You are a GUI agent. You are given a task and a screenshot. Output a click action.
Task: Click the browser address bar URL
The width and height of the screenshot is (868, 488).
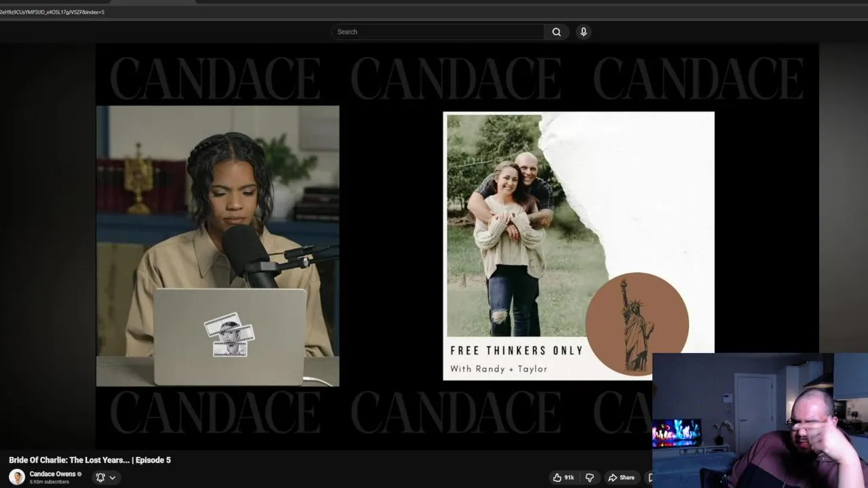tap(52, 12)
